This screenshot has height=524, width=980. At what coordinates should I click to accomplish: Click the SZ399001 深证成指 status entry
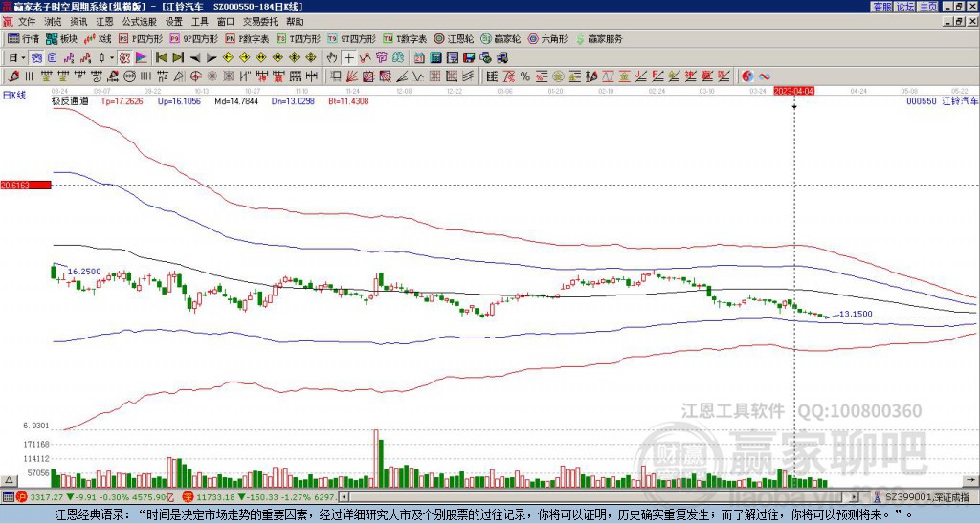click(923, 497)
